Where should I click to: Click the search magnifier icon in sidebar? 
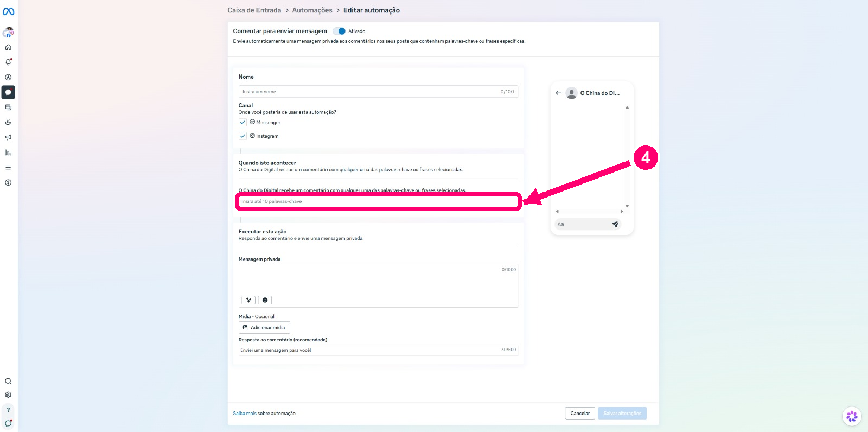click(8, 381)
